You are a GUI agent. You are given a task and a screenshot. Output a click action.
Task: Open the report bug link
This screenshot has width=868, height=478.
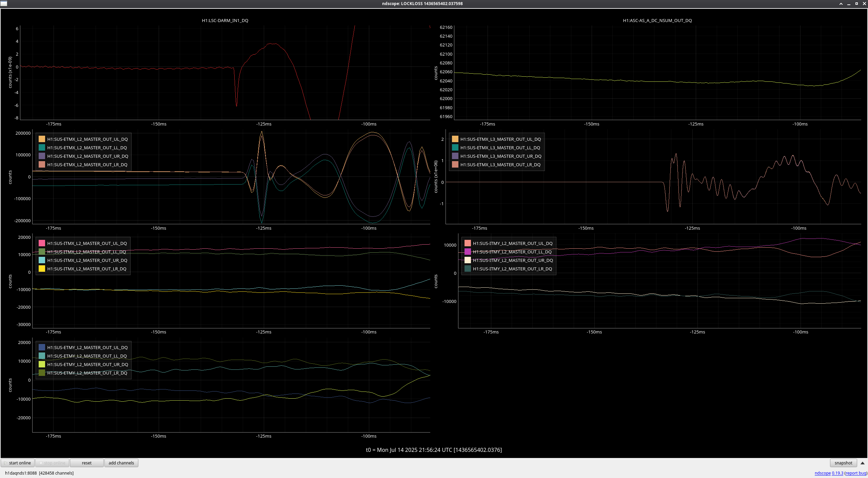coord(855,473)
